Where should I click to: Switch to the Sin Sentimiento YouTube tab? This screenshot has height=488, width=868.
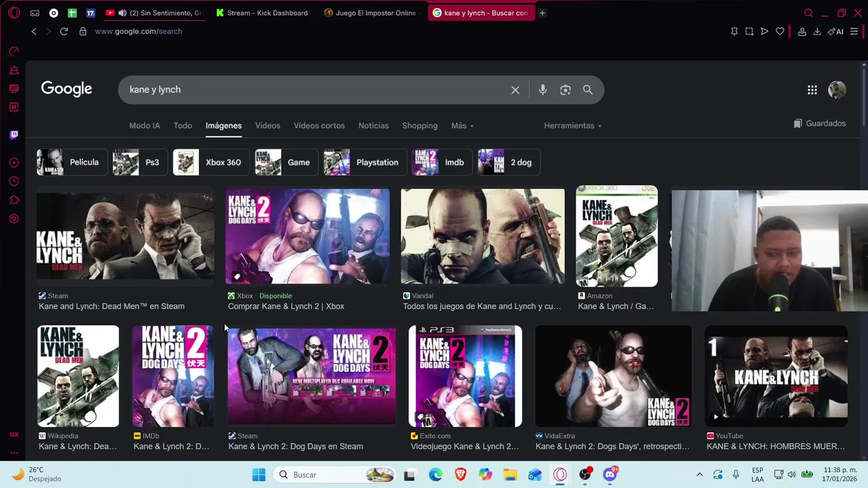(156, 13)
